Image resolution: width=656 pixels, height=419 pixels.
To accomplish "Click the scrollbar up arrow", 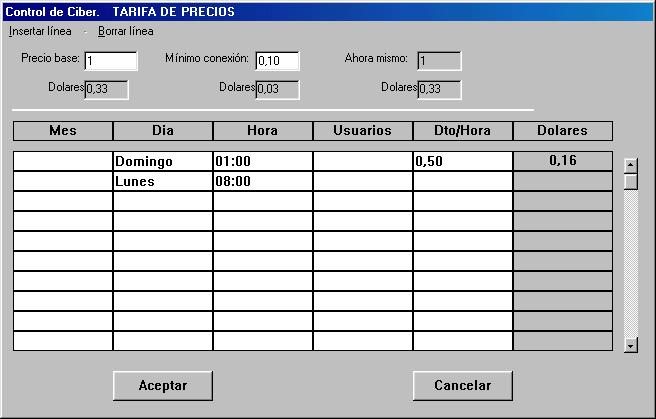I will click(x=630, y=166).
